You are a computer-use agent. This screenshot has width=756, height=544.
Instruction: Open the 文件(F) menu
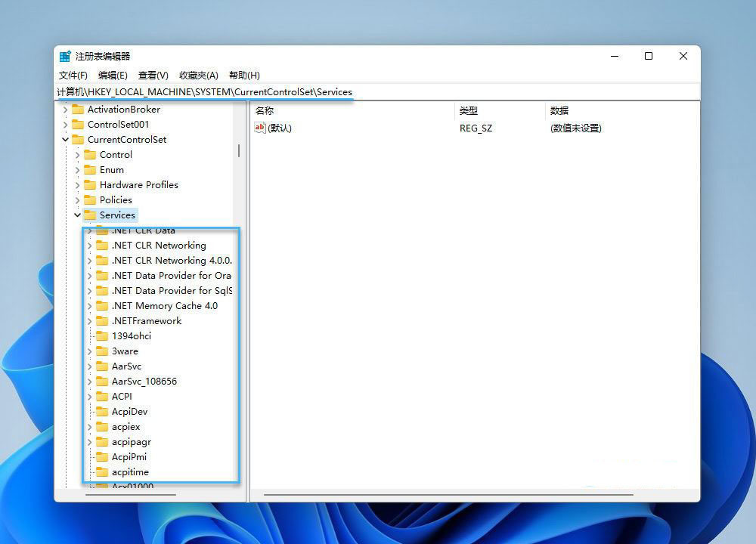73,76
